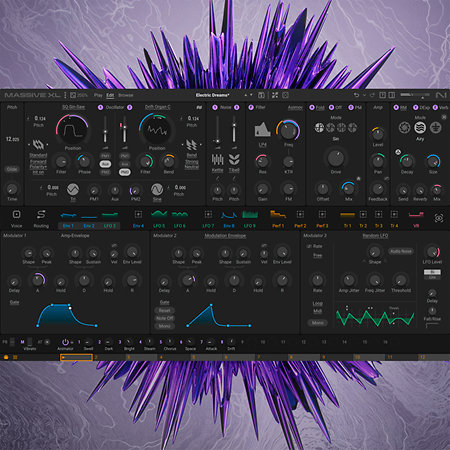The height and width of the screenshot is (450, 450).
Task: Click the Animator power icon
Action: pos(65,342)
